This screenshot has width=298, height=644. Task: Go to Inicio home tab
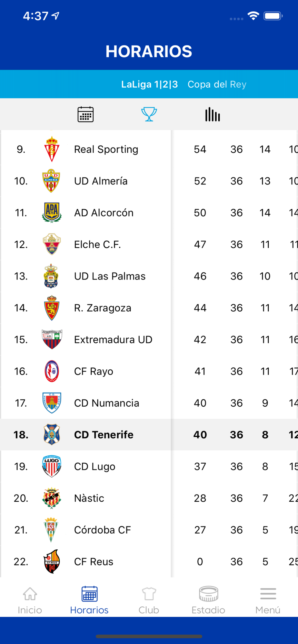click(30, 600)
